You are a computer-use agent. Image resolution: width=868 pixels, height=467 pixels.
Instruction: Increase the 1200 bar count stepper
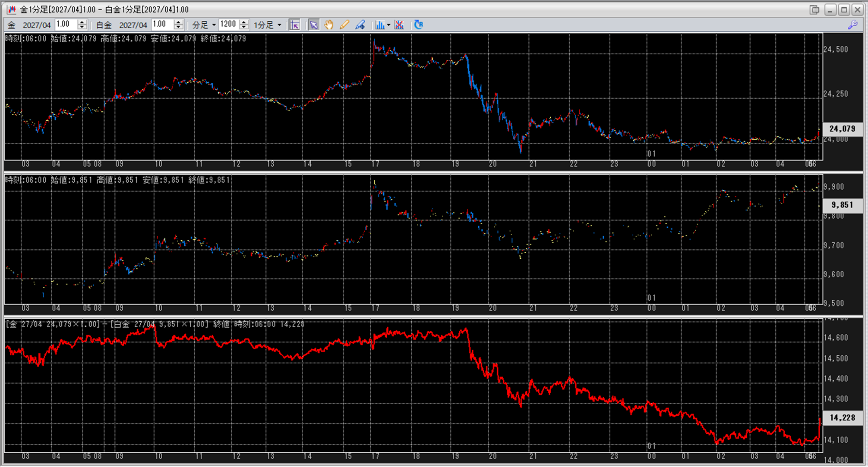(x=244, y=22)
